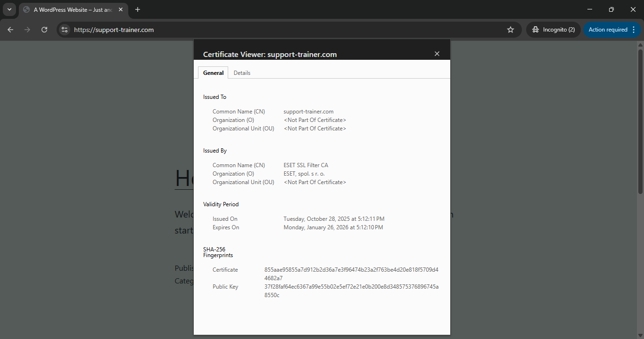644x339 pixels.
Task: Bookmark this page with the star icon
Action: pos(511,30)
